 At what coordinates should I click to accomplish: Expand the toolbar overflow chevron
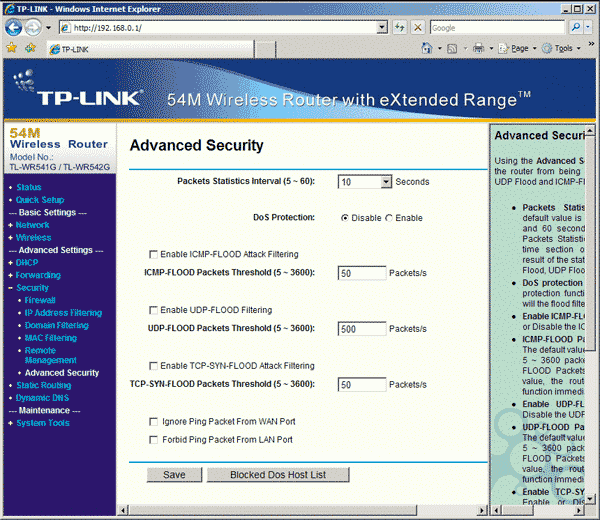coord(591,44)
